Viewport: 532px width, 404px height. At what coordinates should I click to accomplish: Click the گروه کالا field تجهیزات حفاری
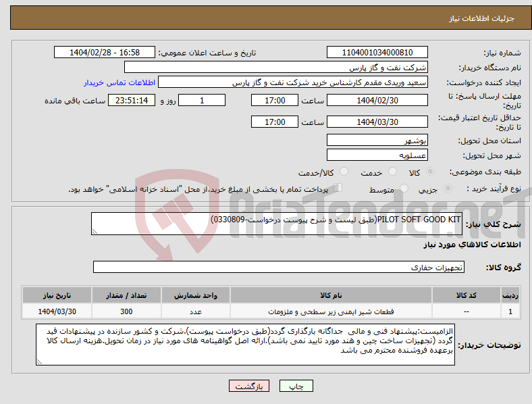click(279, 267)
